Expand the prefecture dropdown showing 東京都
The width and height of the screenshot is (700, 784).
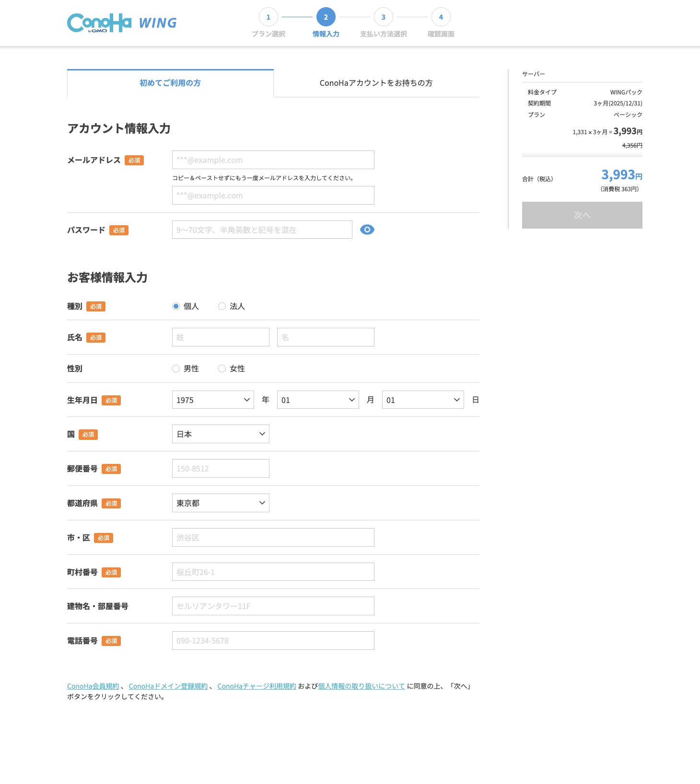point(221,503)
